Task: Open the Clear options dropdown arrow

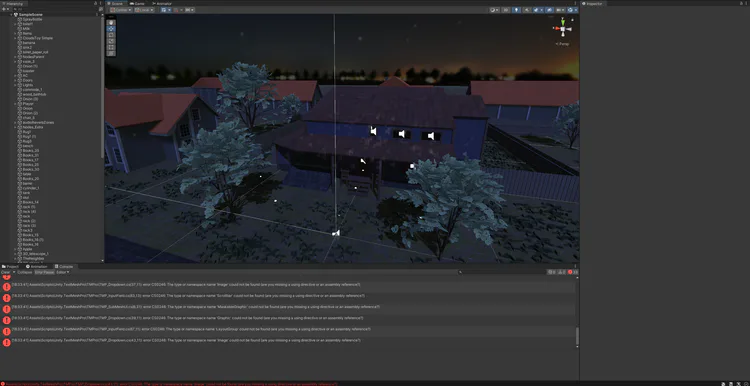Action: coord(14,272)
